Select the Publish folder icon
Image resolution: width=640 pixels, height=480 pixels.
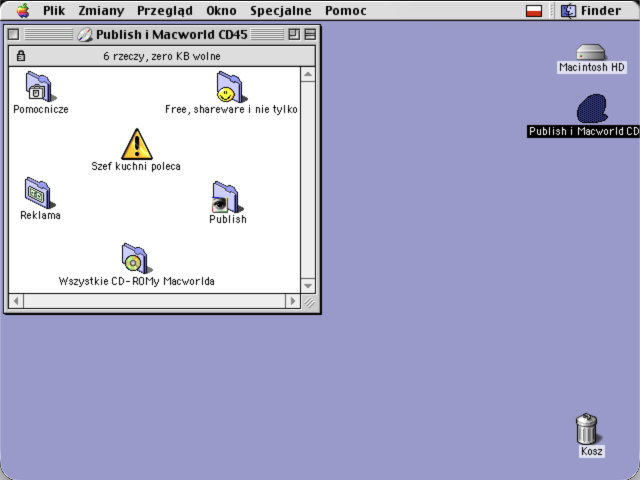[227, 197]
